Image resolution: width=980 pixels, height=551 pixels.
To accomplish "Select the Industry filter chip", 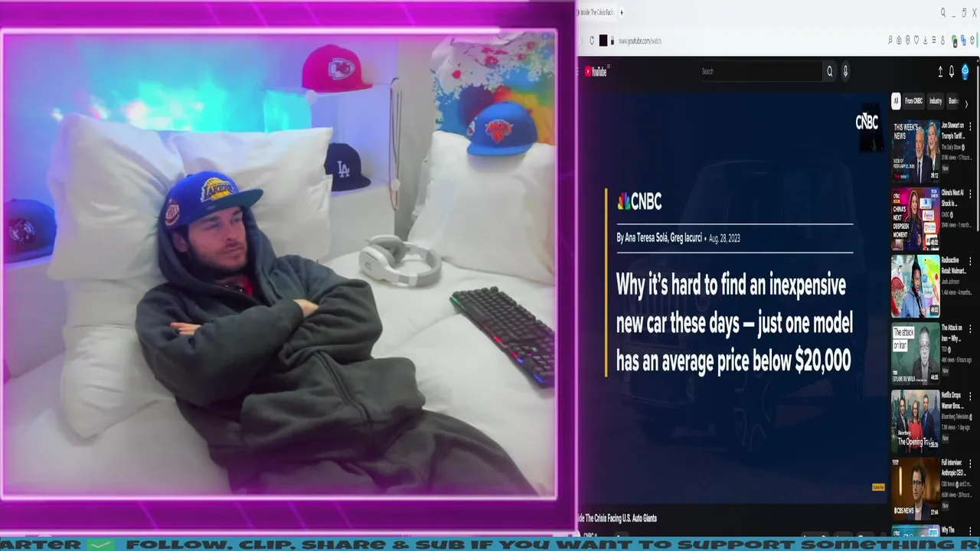I will click(936, 101).
